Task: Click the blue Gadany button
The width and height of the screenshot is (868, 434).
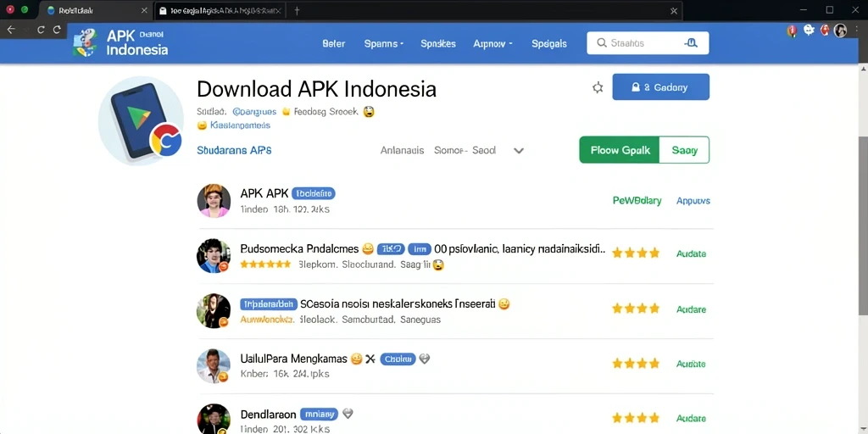Action: (x=660, y=87)
